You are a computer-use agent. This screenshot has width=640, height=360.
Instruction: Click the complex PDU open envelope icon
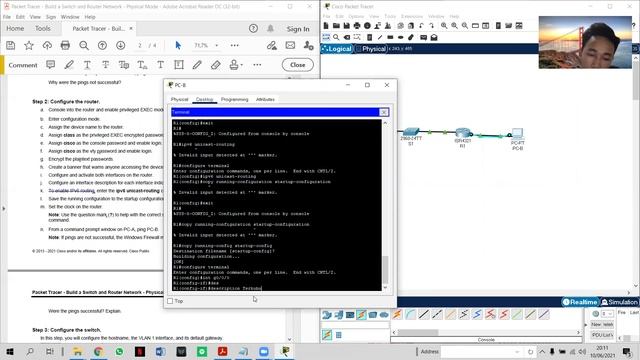click(x=434, y=37)
